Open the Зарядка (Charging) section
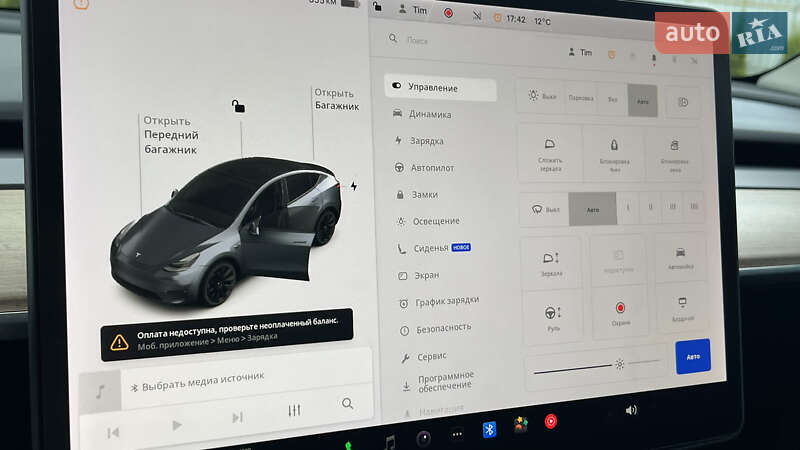Screen dimensions: 800x450 [x=419, y=141]
